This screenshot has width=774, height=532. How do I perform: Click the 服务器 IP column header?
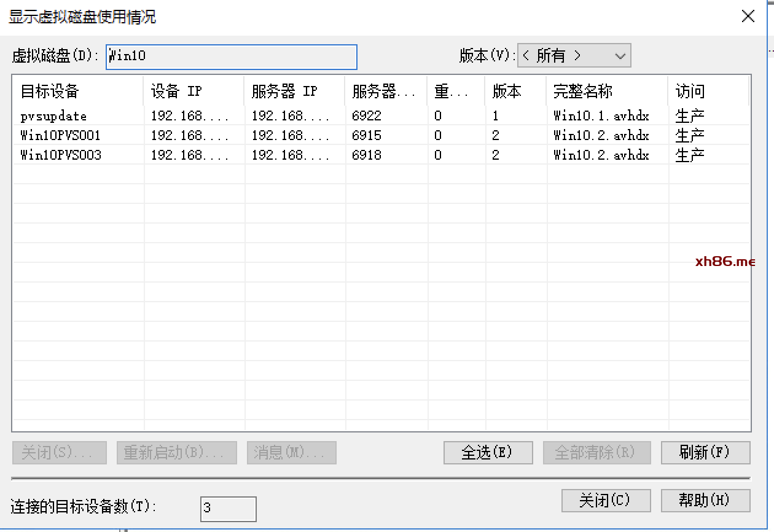pos(294,92)
